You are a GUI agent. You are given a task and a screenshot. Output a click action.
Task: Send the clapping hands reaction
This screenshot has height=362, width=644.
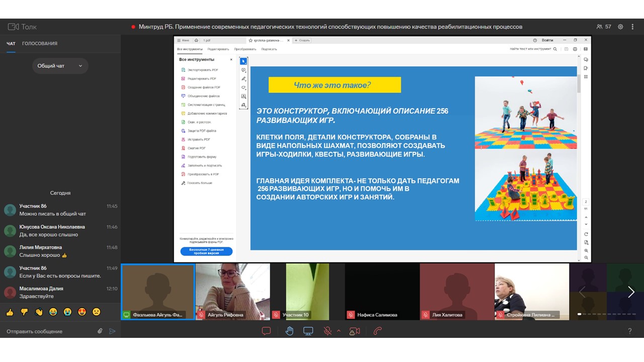click(x=39, y=312)
